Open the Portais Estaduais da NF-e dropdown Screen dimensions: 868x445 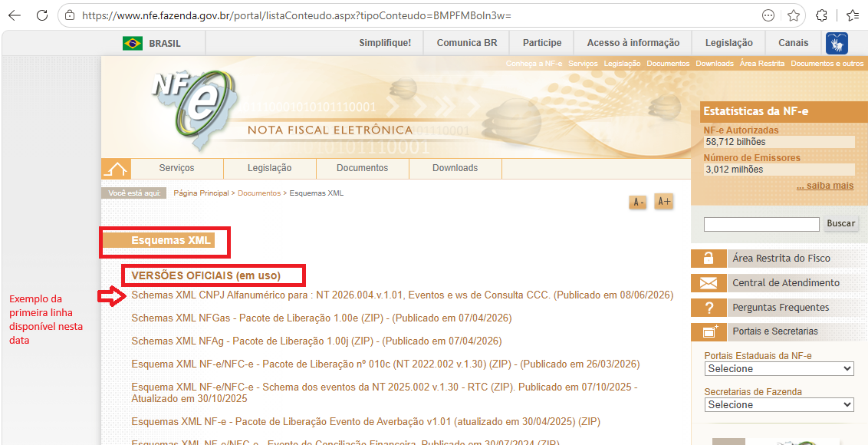(x=779, y=369)
